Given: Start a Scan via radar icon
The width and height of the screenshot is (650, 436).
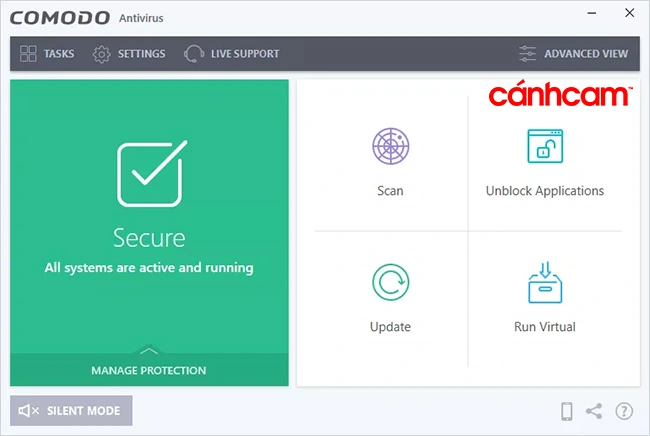Looking at the screenshot, I should [390, 146].
